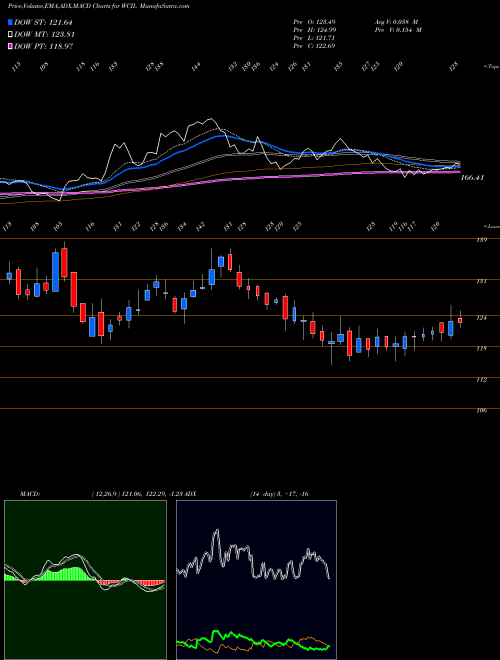This screenshot has height=660, width=500.
Task: Click the ADX values '(14 day) 8, +17, -16'
Action: 279,494
